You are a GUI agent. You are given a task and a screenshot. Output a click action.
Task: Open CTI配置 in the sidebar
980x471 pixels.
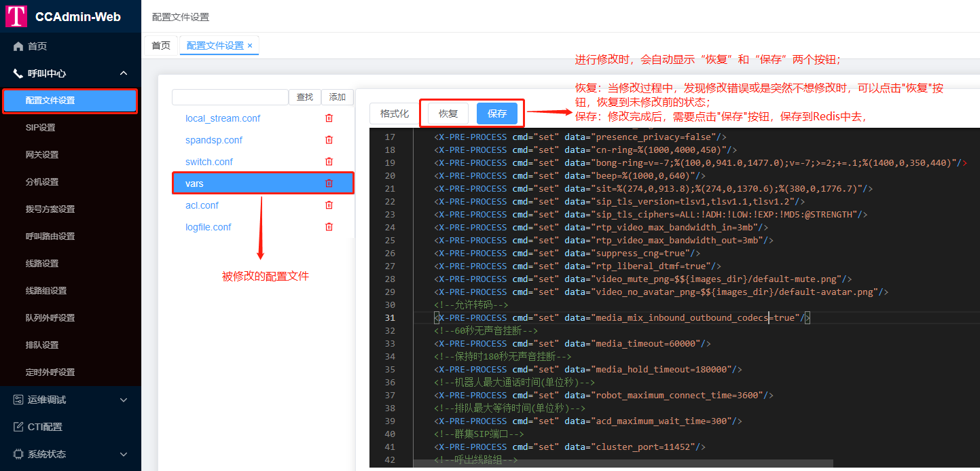pyautogui.click(x=45, y=427)
